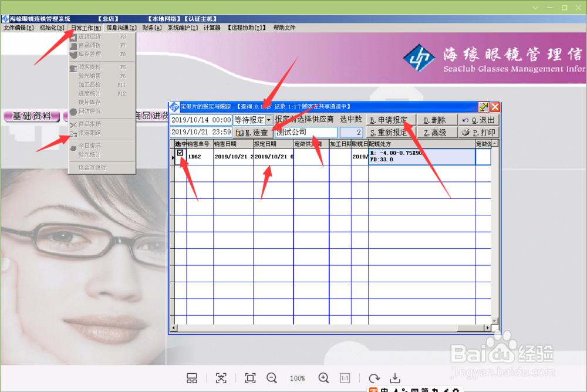Open the 信息沟通 menu
Viewport: 587px width, 392px height.
tap(122, 28)
